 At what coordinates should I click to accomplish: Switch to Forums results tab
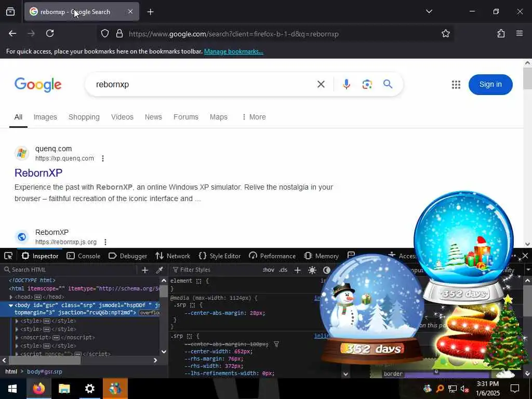pos(186,117)
